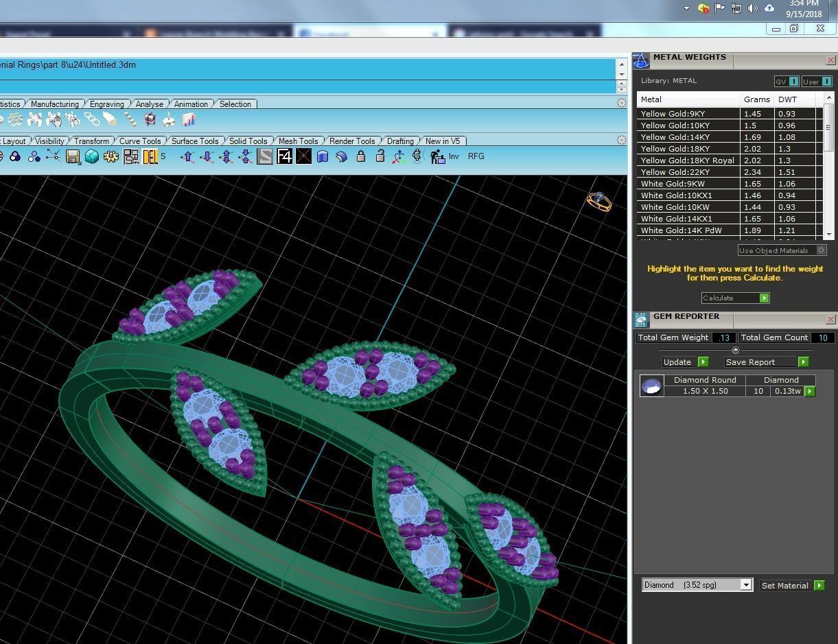The height and width of the screenshot is (644, 838).
Task: Click the closed padlock lock icon
Action: 361,157
